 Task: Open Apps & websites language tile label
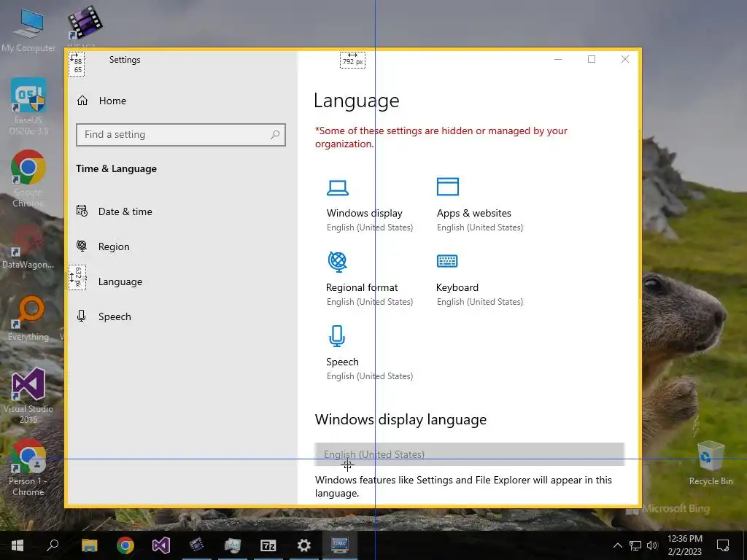tap(474, 214)
